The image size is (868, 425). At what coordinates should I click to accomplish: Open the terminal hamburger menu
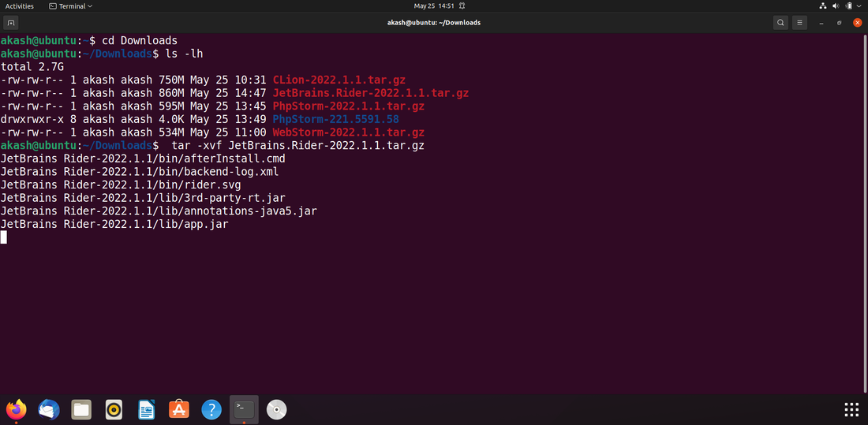[x=799, y=23]
